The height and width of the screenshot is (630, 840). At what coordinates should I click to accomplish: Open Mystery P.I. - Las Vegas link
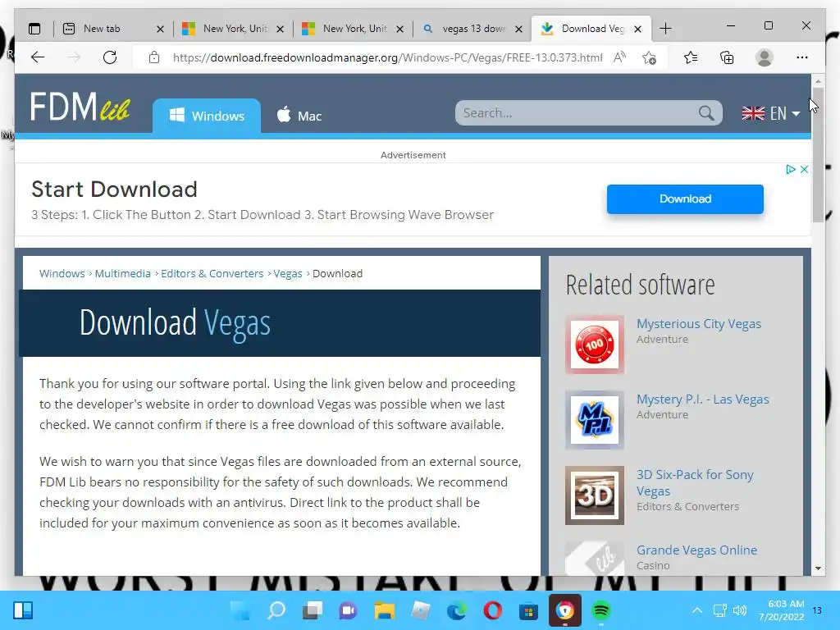(x=703, y=399)
